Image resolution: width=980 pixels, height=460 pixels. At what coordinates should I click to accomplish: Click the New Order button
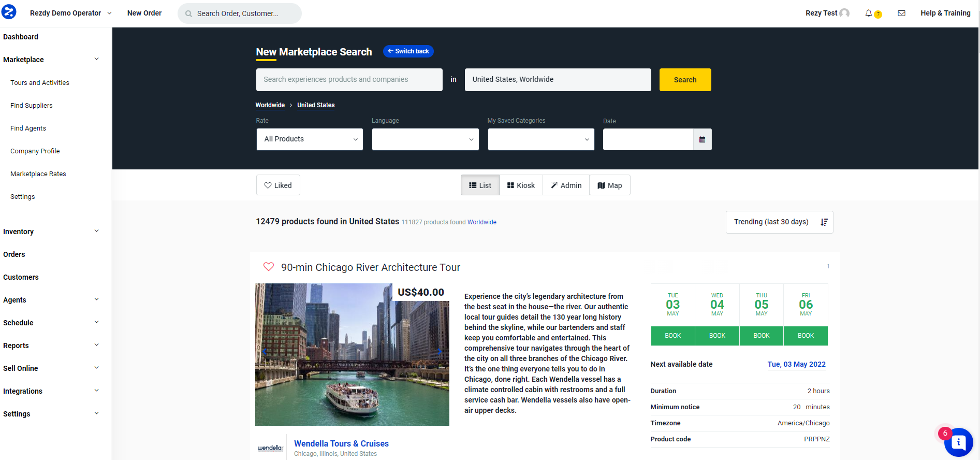pyautogui.click(x=144, y=13)
